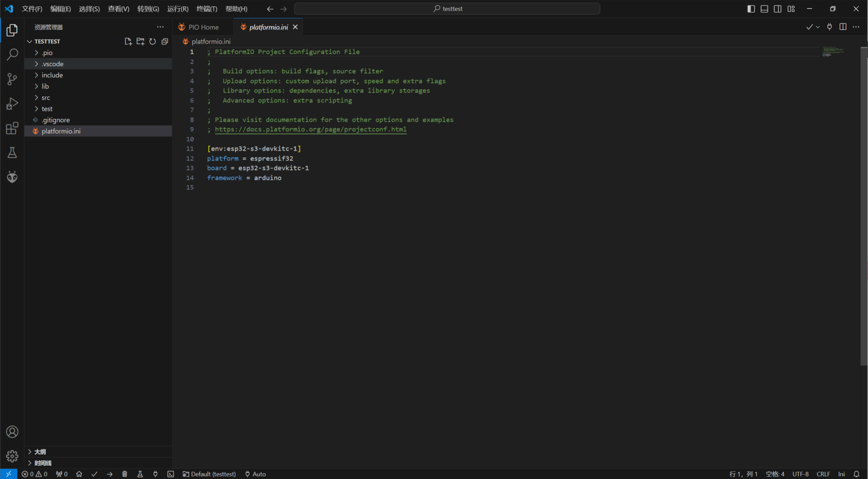Viewport: 868px width, 479px height.
Task: Open docs.platformio.org projectconf link
Action: [310, 129]
